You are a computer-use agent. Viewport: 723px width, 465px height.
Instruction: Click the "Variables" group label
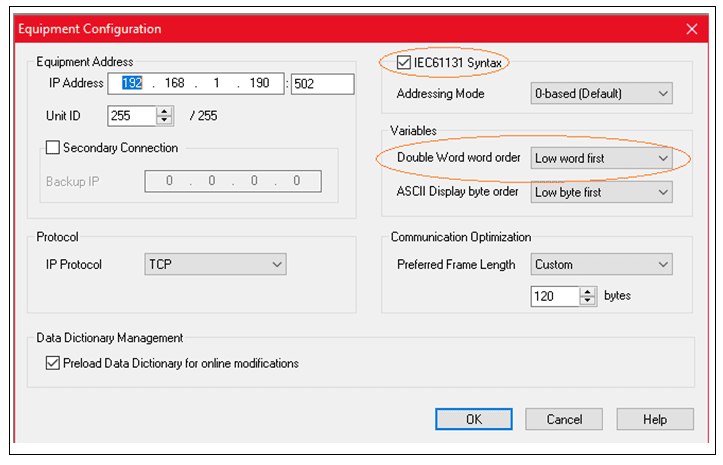point(414,131)
